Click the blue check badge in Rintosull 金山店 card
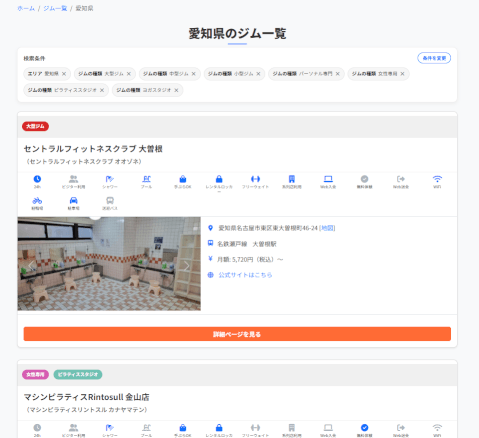This screenshot has height=438, width=479. pos(364,428)
